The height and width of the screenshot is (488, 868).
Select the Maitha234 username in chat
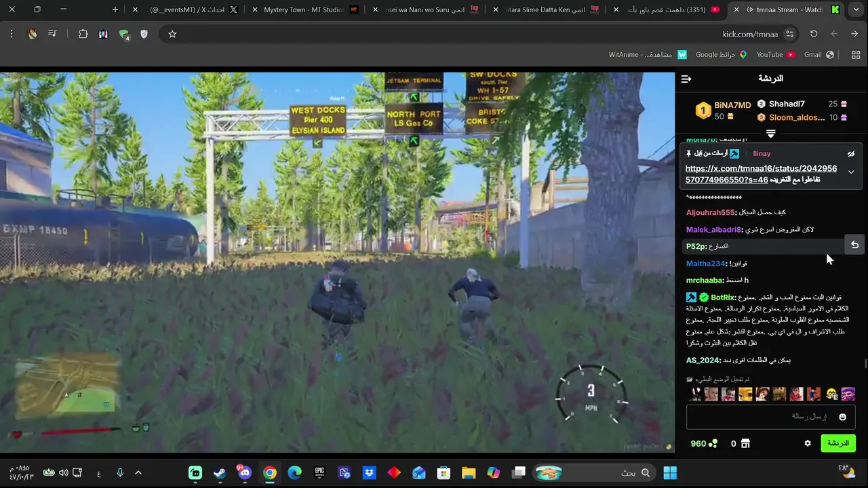[x=706, y=264]
